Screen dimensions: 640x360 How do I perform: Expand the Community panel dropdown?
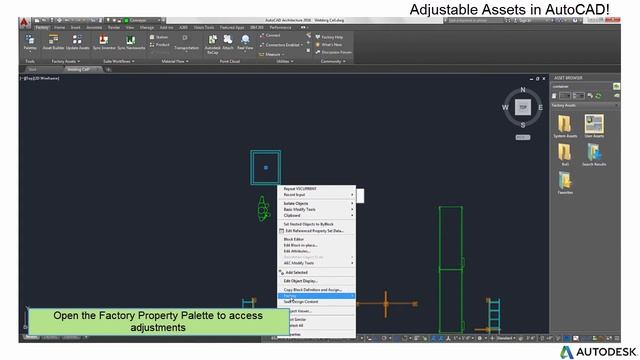(x=333, y=61)
